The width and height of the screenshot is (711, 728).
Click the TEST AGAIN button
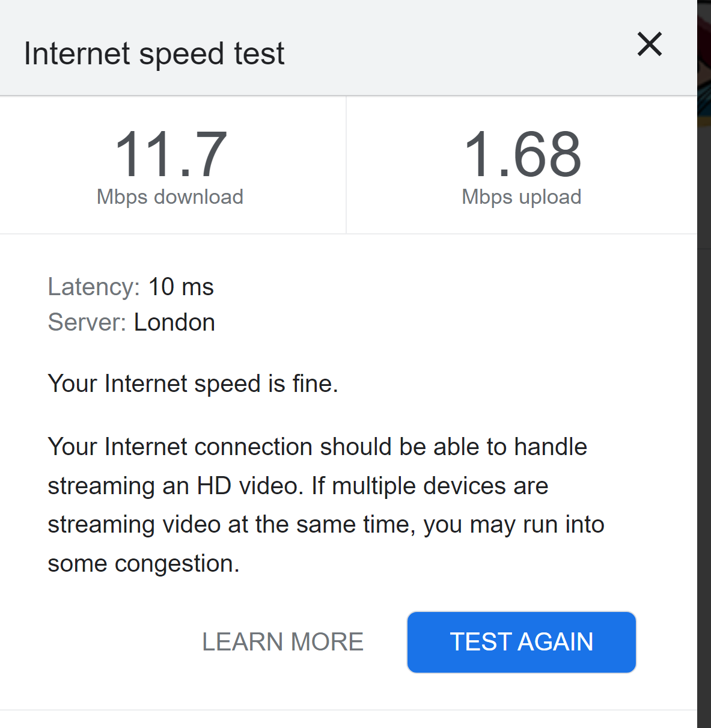click(x=520, y=641)
